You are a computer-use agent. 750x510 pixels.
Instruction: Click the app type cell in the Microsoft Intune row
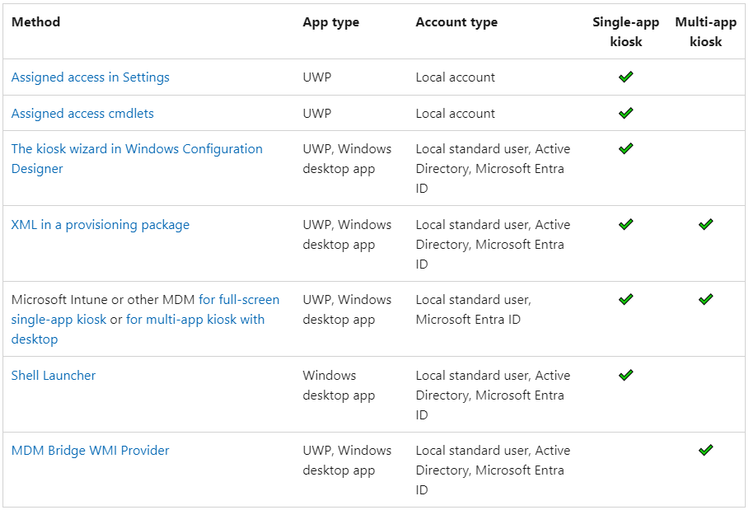[x=347, y=310]
